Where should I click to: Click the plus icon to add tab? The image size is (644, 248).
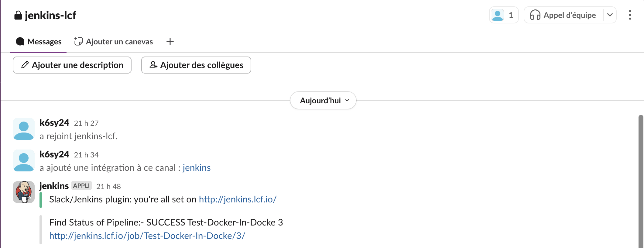[x=170, y=42]
